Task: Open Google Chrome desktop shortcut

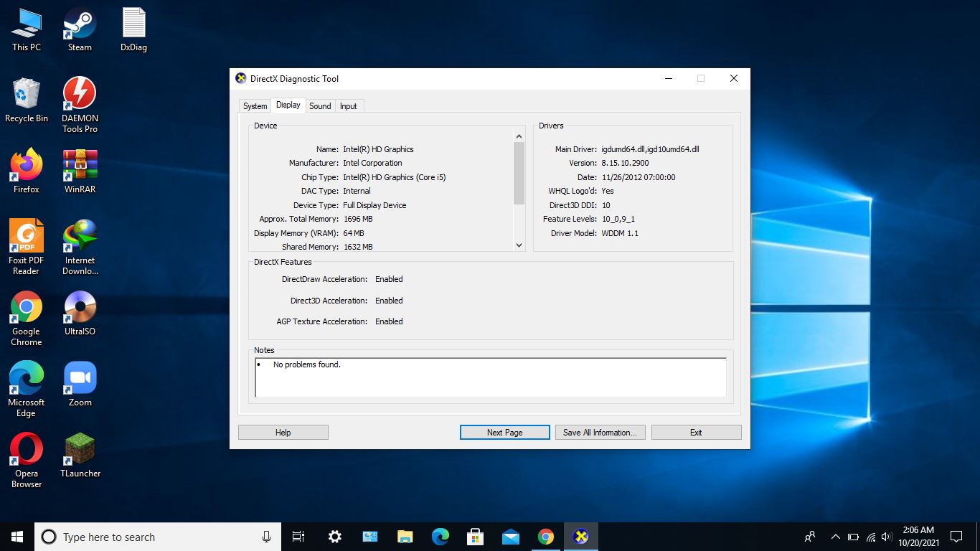Action: [27, 314]
